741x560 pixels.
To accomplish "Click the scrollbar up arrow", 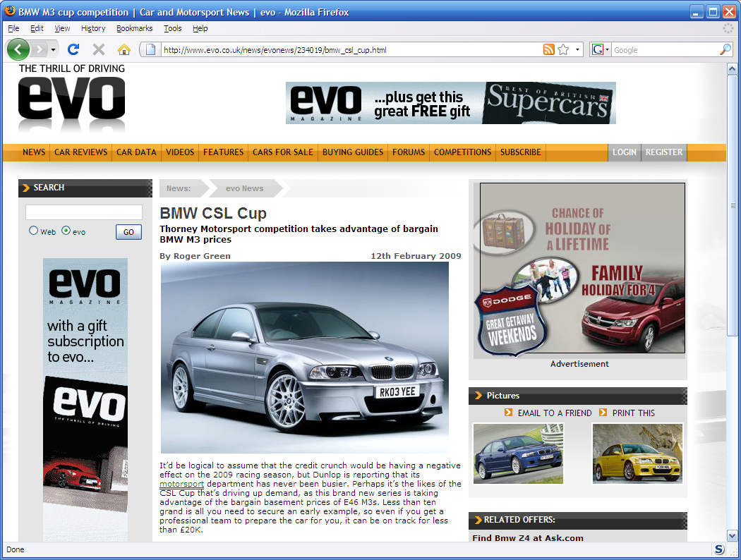I will [x=732, y=69].
